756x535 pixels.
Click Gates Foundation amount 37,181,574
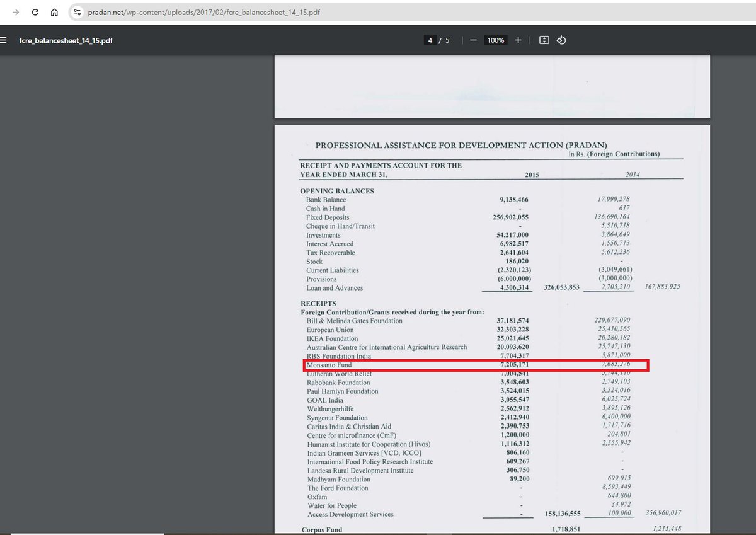[513, 321]
